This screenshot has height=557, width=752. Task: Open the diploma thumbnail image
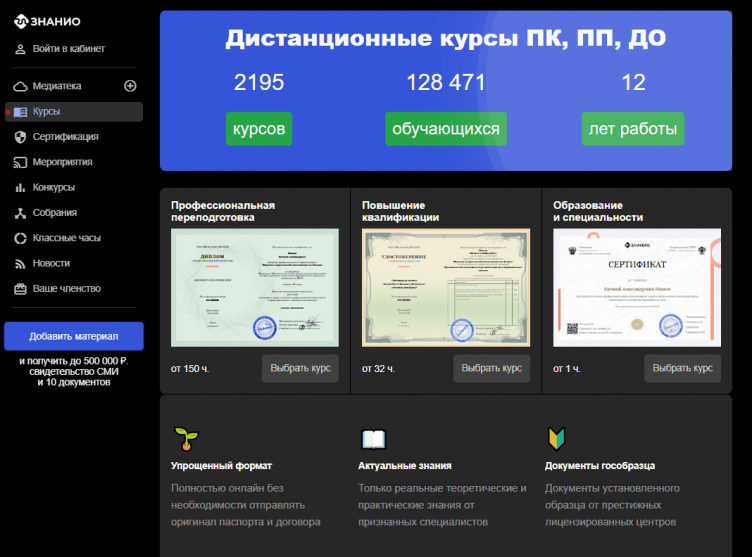click(x=255, y=288)
